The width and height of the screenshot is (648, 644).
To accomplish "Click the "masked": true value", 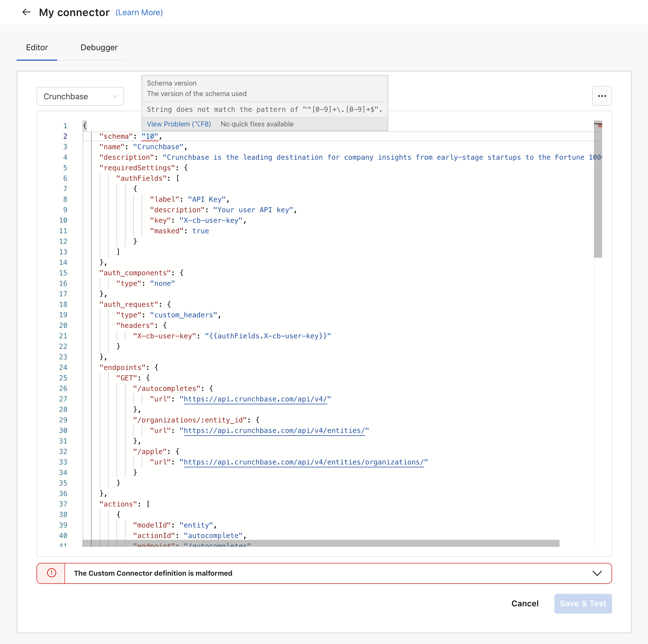I will [200, 231].
